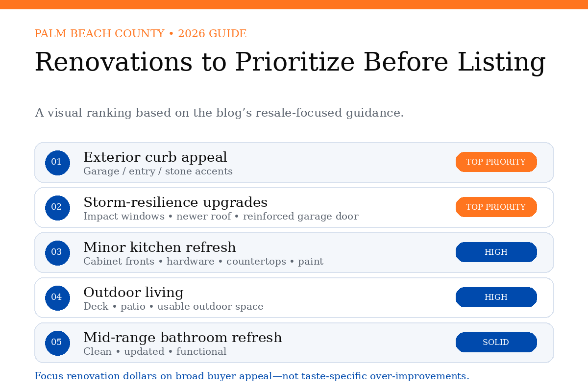Image resolution: width=588 pixels, height=392 pixels.
Task: Open the Storm-resilience upgrades heading
Action: 175,203
